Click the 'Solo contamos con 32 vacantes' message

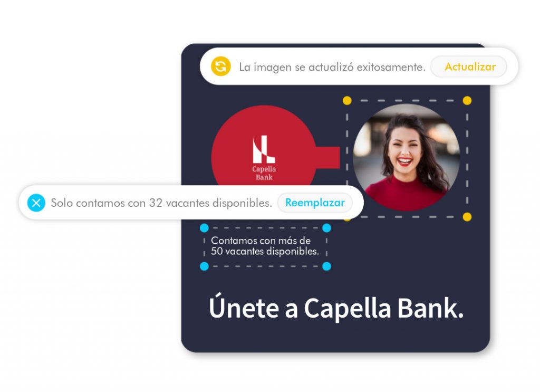point(161,203)
